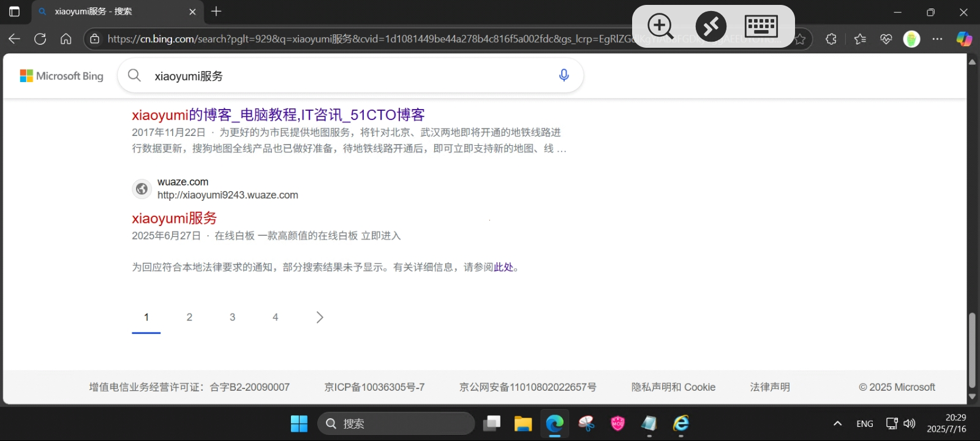The image size is (980, 441).
Task: Click the vertical scrollbar thumb
Action: click(972, 350)
